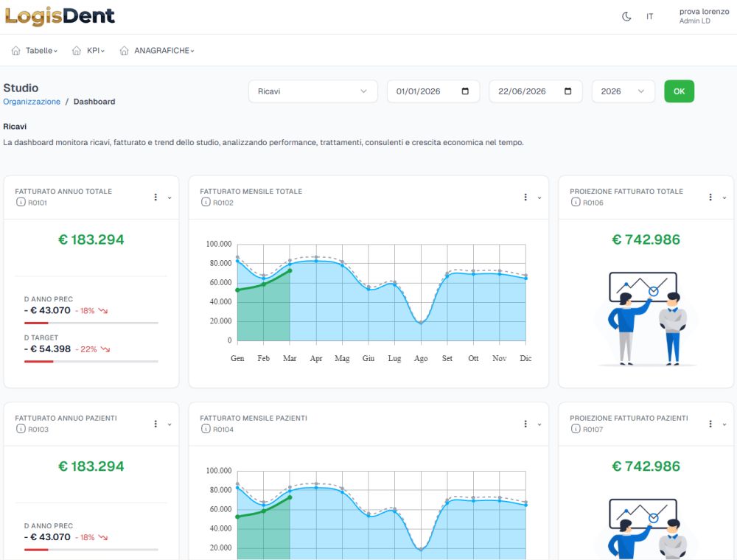Click the € 54.398 target delta value
The width and height of the screenshot is (737, 560).
pos(47,349)
